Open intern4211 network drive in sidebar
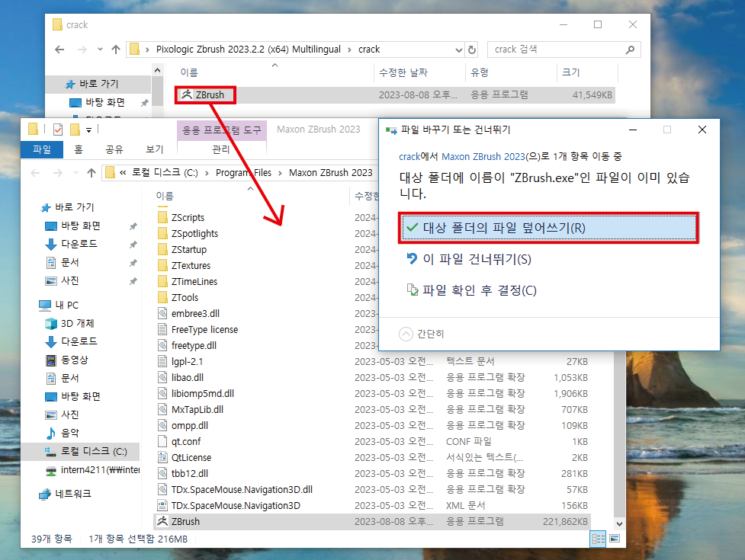Image resolution: width=745 pixels, height=560 pixels. coord(93,470)
